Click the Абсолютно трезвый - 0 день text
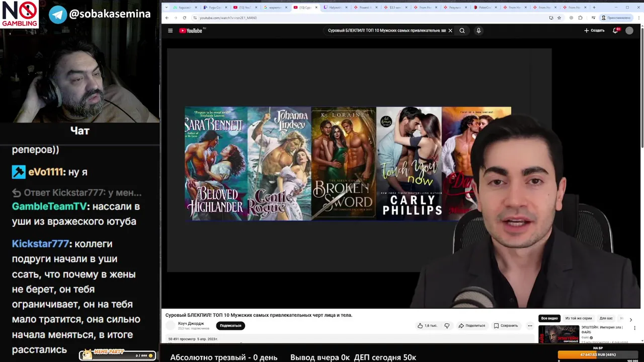 [224, 357]
